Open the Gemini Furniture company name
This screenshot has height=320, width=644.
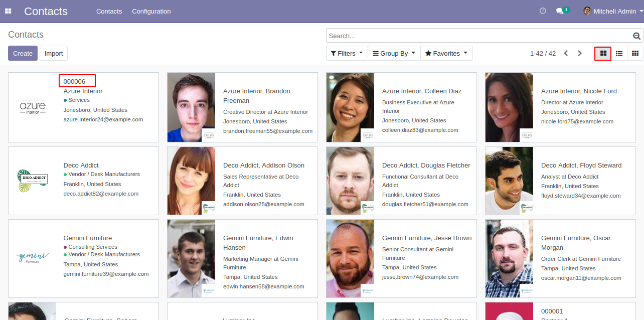(x=88, y=238)
